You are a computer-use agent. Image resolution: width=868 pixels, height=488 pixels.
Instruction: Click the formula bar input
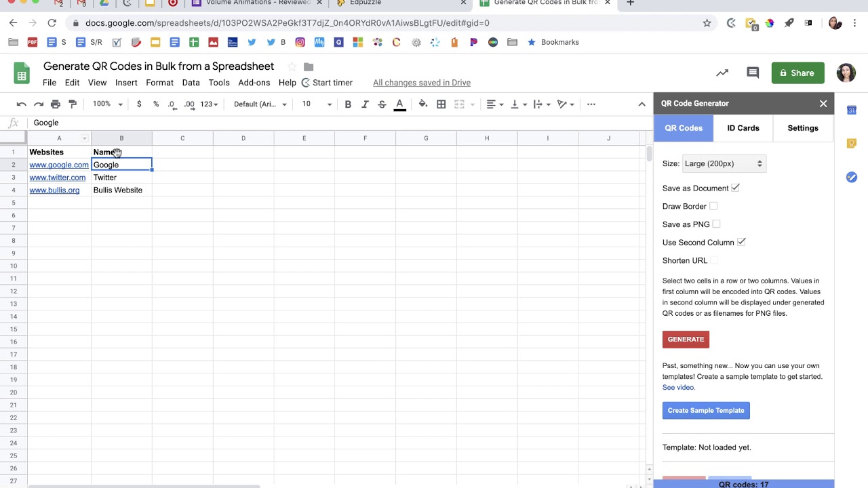pyautogui.click(x=339, y=123)
